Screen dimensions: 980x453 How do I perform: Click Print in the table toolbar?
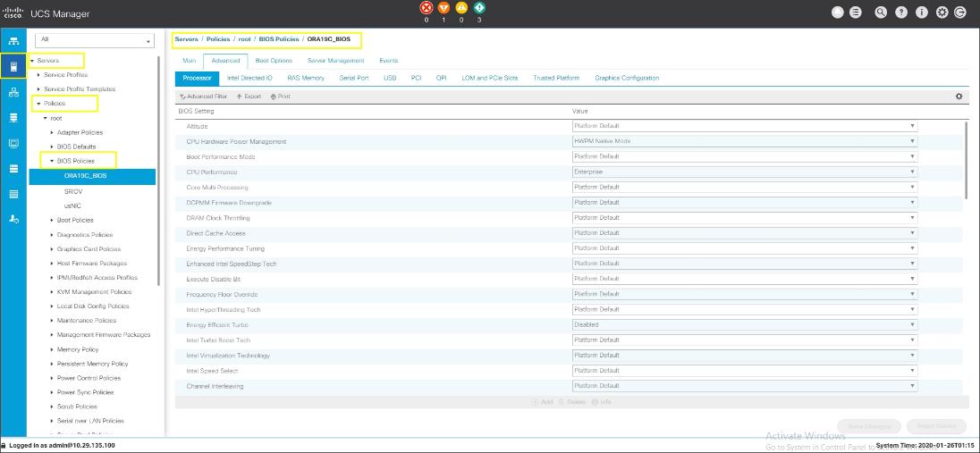(280, 96)
